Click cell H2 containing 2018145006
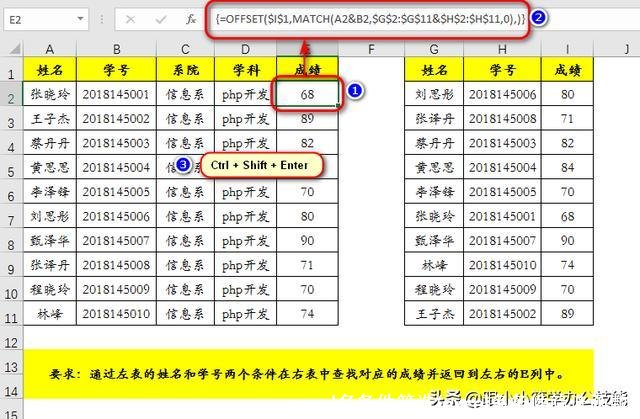Viewport: 640px width, 419px height. point(502,94)
